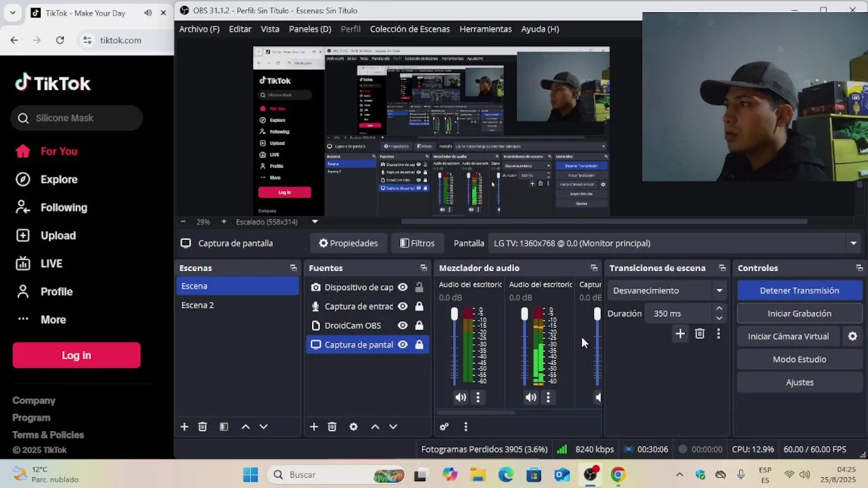Open advanced audio properties gears icon
Image resolution: width=868 pixels, height=488 pixels.
444,426
